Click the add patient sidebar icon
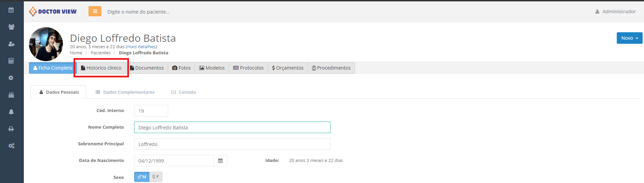This screenshot has width=644, height=183. (x=11, y=44)
